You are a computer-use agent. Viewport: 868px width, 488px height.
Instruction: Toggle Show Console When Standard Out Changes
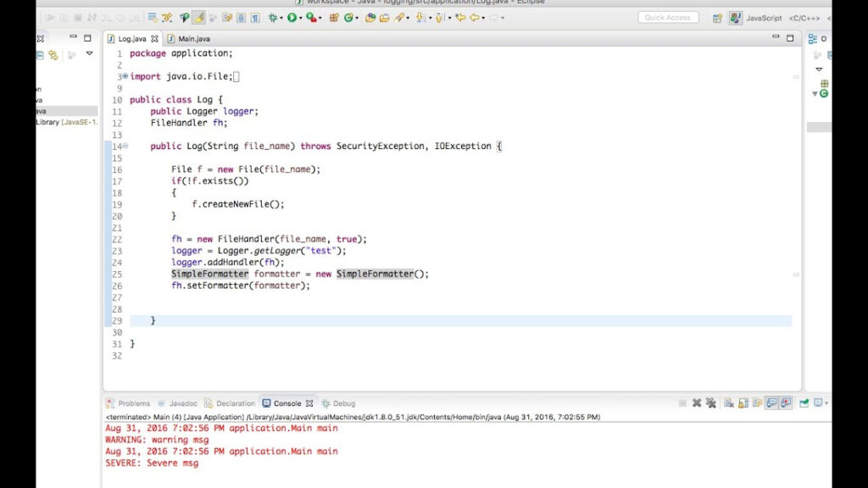tap(771, 402)
